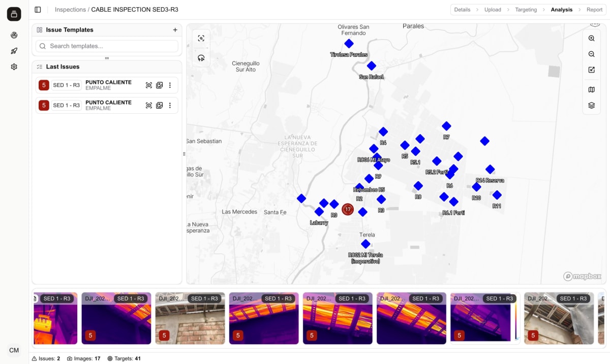Toggle the pointer tool below the map scan icon

(201, 57)
